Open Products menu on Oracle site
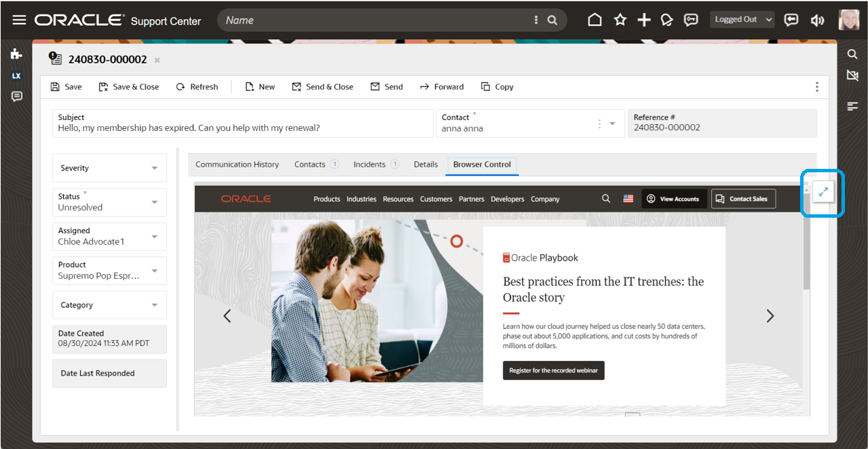 326,199
